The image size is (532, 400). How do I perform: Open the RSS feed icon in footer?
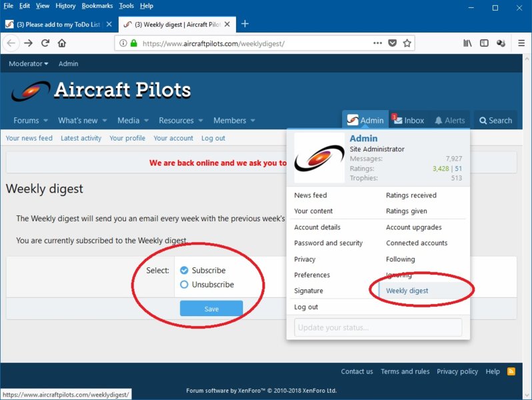(x=511, y=371)
